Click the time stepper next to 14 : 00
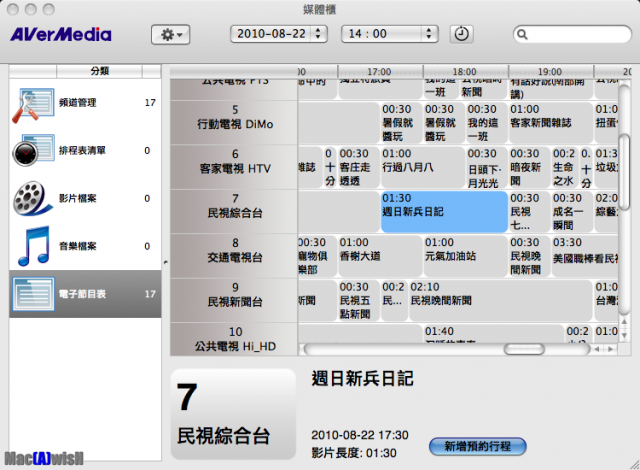640x470 pixels. coord(429,34)
